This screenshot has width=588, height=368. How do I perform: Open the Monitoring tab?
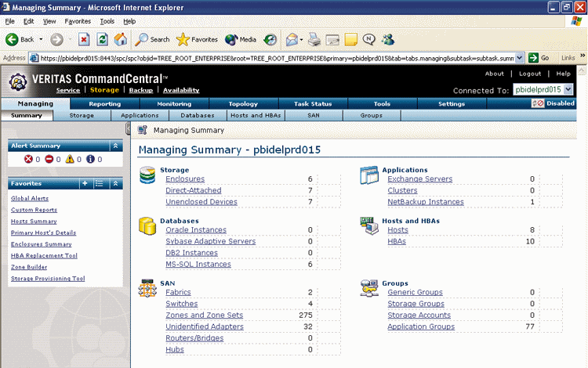[x=174, y=103]
